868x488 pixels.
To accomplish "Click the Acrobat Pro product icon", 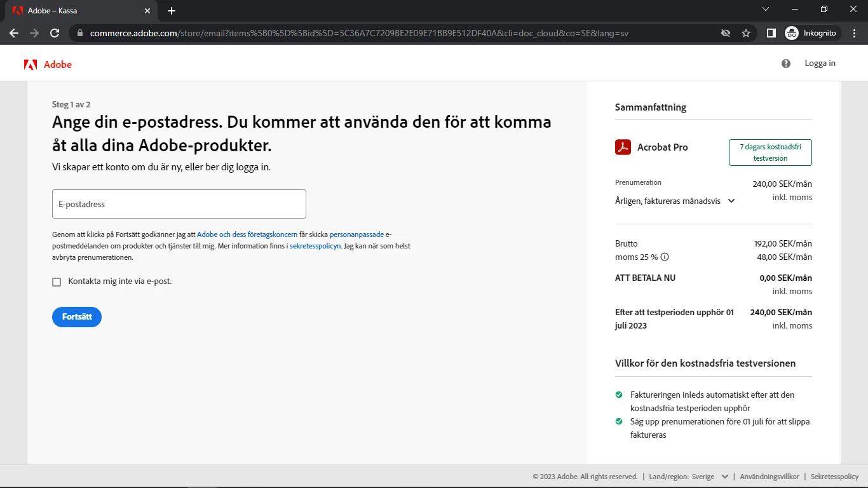I will (623, 147).
